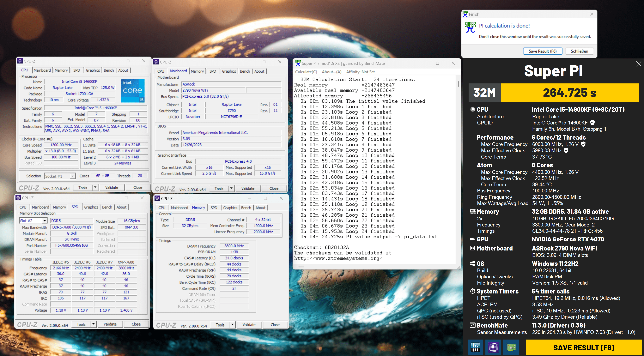Click the System Timers stopwatch icon
This screenshot has height=356, width=644.
(472, 291)
